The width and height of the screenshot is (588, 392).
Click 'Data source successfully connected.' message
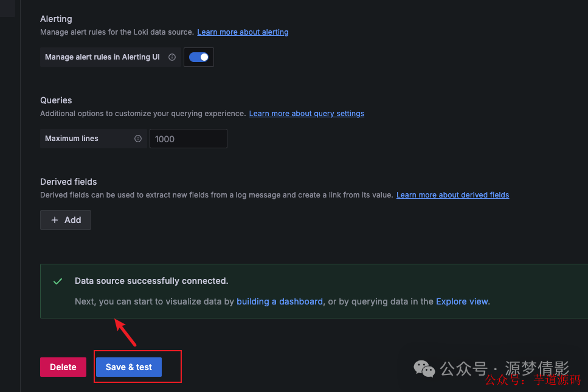(x=151, y=281)
